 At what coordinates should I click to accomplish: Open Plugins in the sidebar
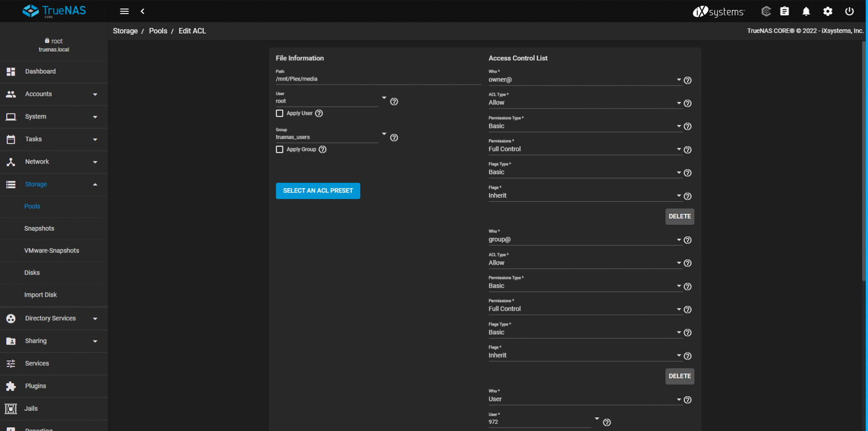[54, 386]
